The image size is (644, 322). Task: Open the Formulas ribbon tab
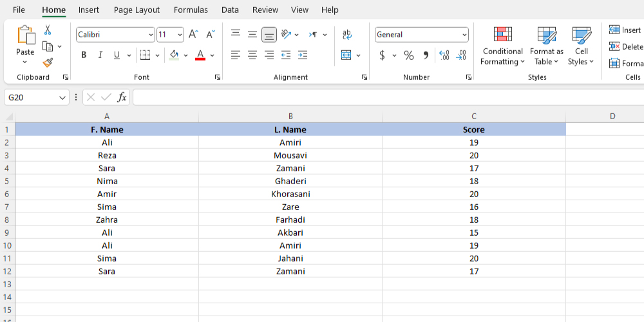191,10
